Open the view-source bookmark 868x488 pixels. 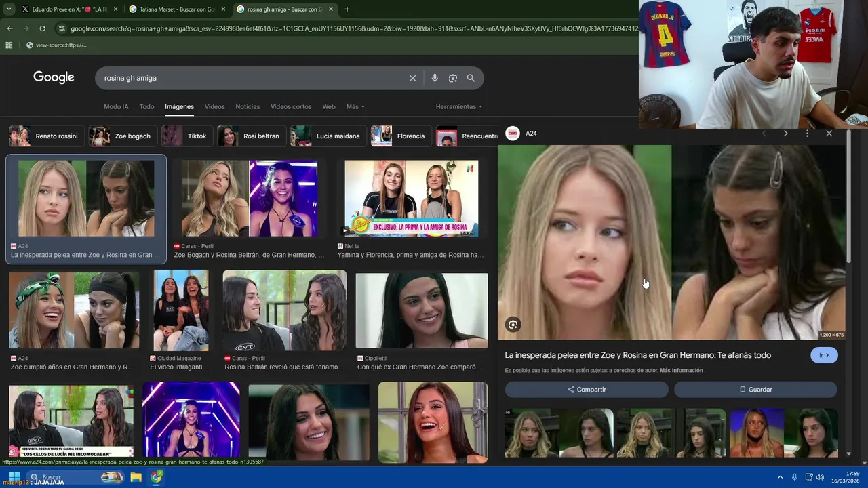57,45
